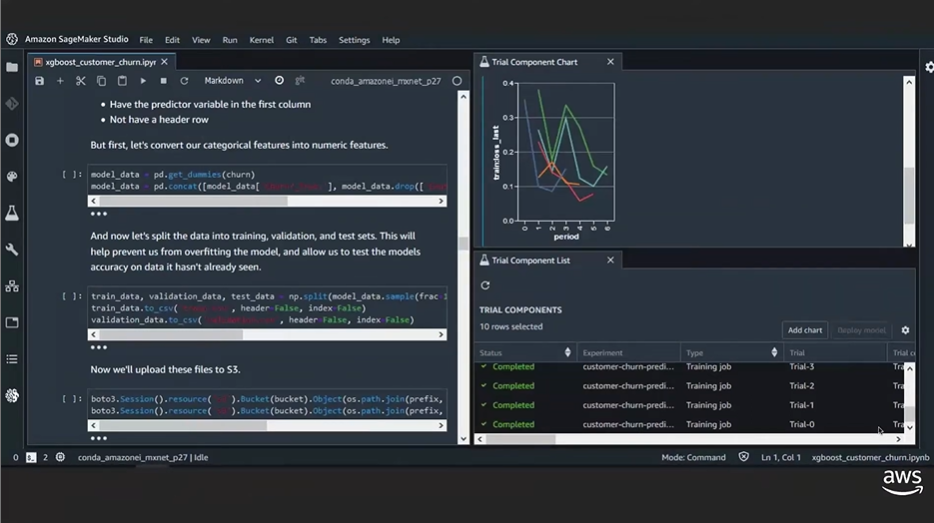Refresh the trial components list
Image resolution: width=934 pixels, height=523 pixels.
tap(485, 285)
